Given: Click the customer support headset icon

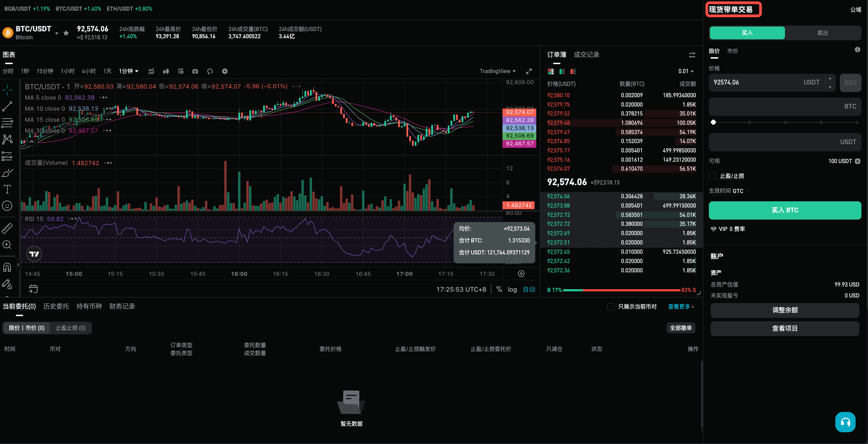Looking at the screenshot, I should click(845, 422).
